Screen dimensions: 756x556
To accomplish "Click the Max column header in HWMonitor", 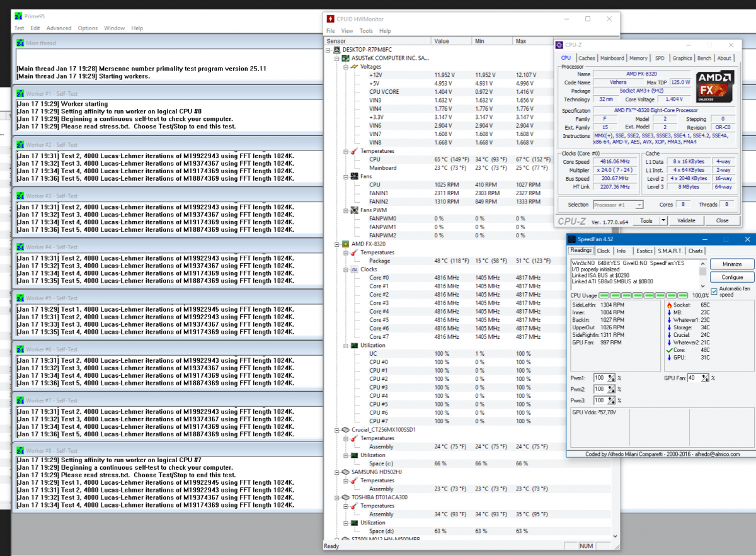I will click(x=533, y=41).
